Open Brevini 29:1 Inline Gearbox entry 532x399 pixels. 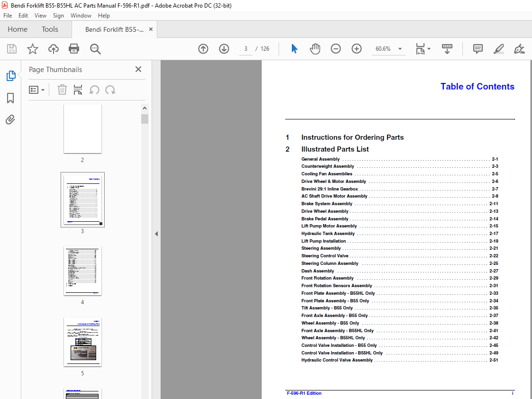coord(400,189)
